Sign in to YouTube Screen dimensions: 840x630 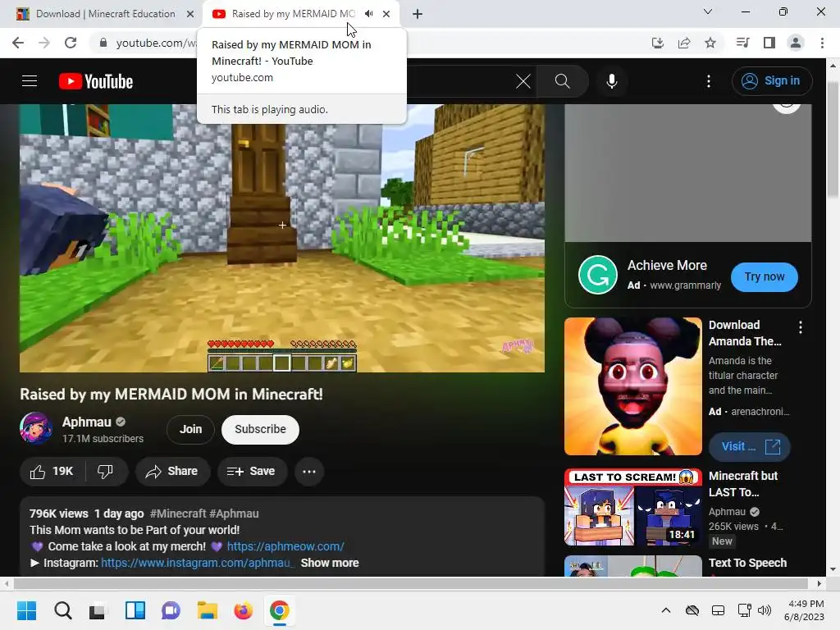pos(771,81)
